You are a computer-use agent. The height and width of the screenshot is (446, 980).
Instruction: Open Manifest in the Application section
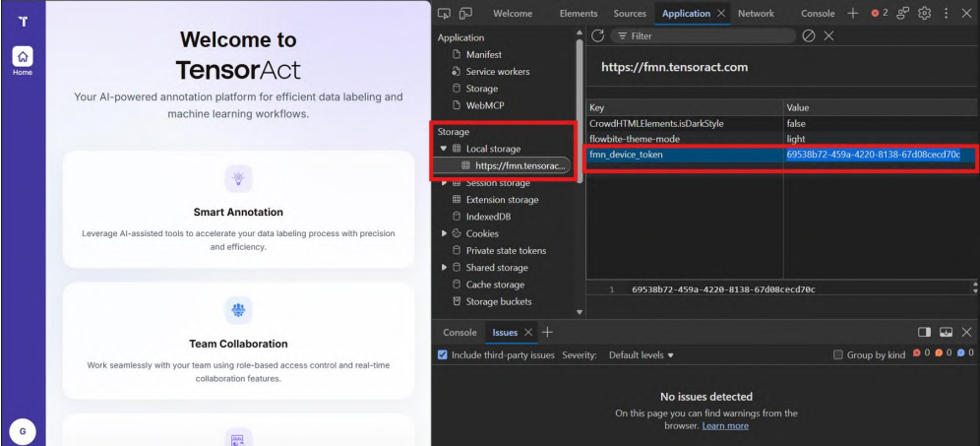point(484,54)
